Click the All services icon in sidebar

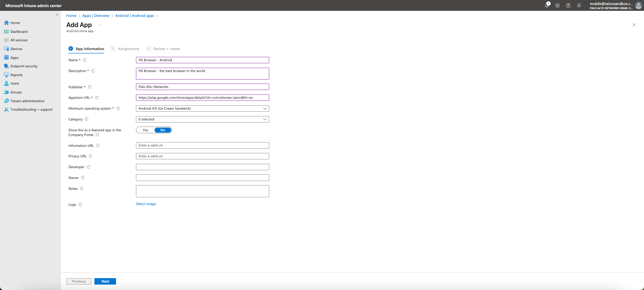pos(6,40)
